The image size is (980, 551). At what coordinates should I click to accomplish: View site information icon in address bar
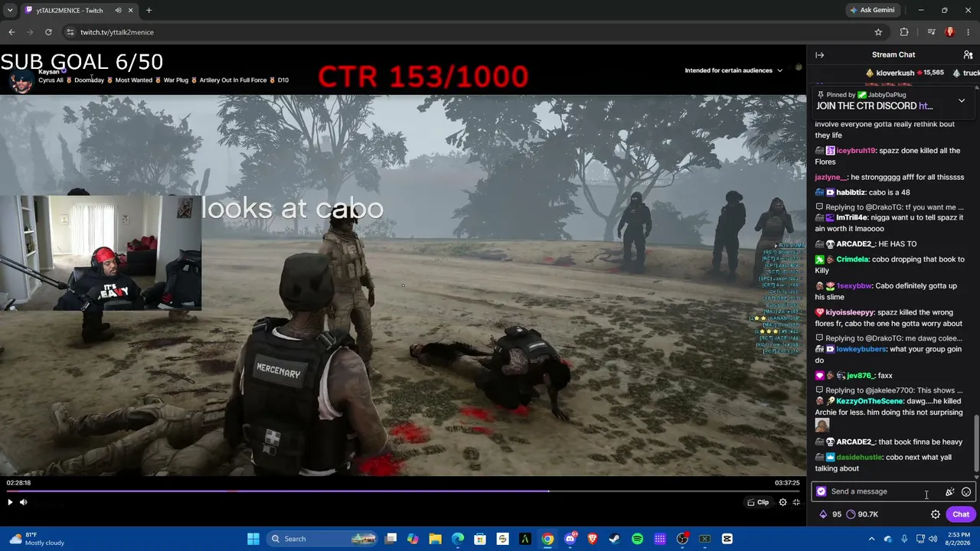[70, 32]
